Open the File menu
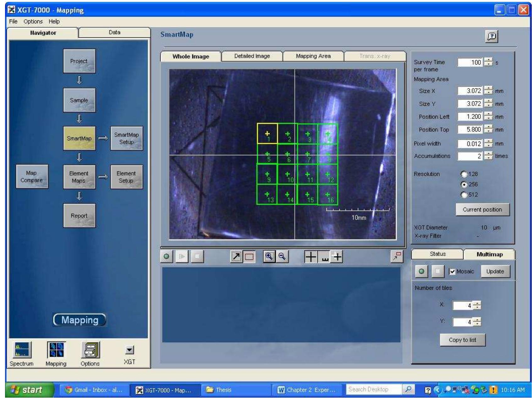532x403 pixels. [13, 21]
